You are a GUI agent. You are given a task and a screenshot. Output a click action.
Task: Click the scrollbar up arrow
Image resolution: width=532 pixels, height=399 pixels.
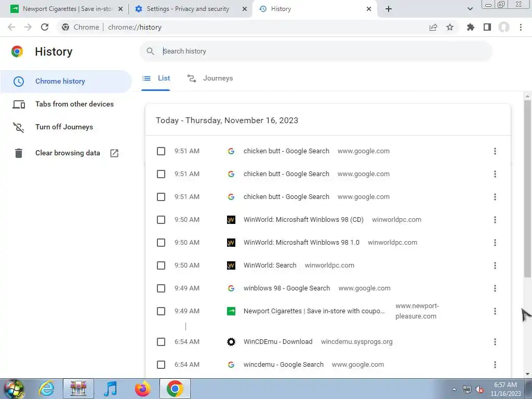527,96
